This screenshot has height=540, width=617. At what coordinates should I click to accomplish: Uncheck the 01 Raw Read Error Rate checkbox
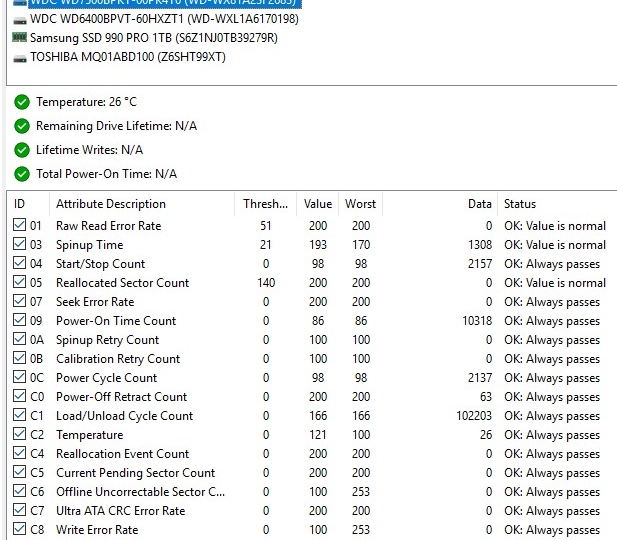click(19, 226)
